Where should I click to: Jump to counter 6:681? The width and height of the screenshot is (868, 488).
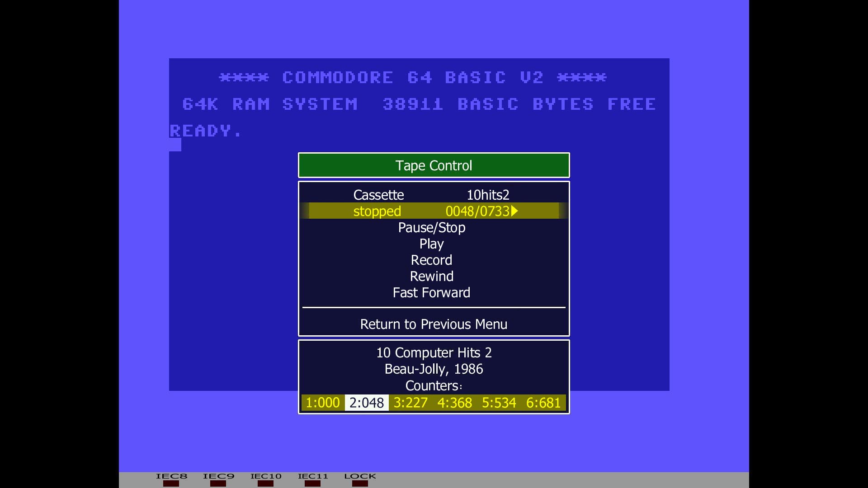tap(543, 403)
